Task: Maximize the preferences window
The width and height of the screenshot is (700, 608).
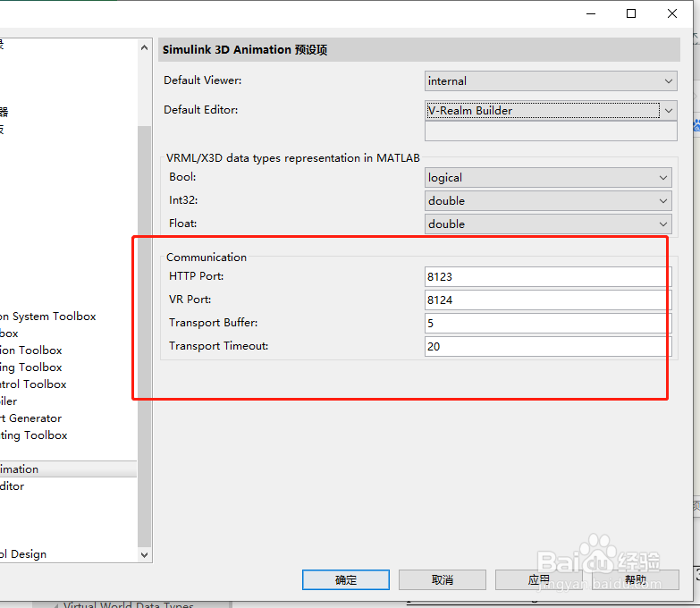Action: tap(631, 13)
